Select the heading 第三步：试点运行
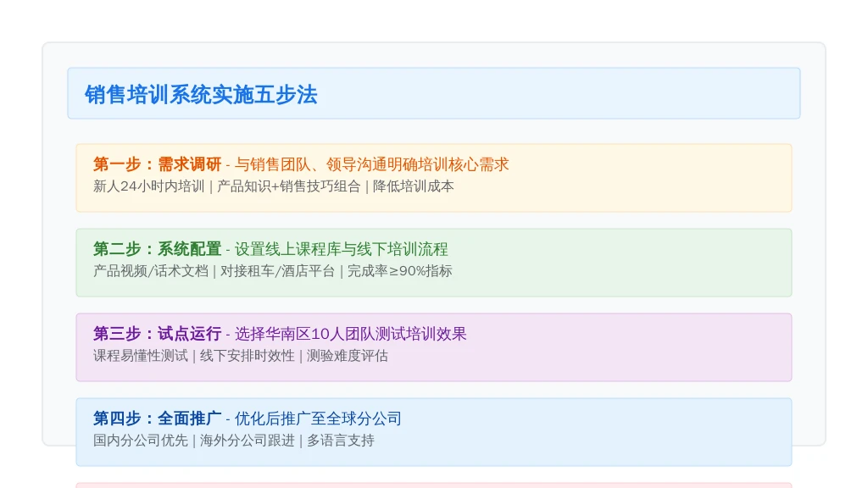Viewport: 868px width, 488px height. 157,334
